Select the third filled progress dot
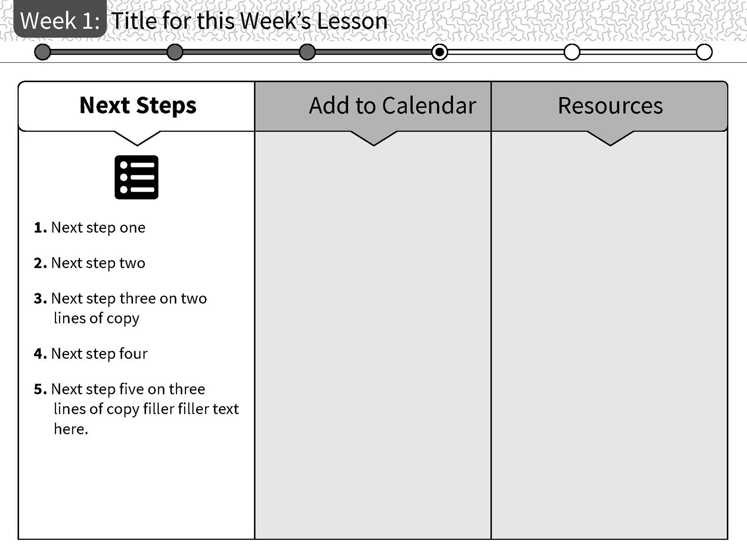The height and width of the screenshot is (560, 747). tap(307, 52)
